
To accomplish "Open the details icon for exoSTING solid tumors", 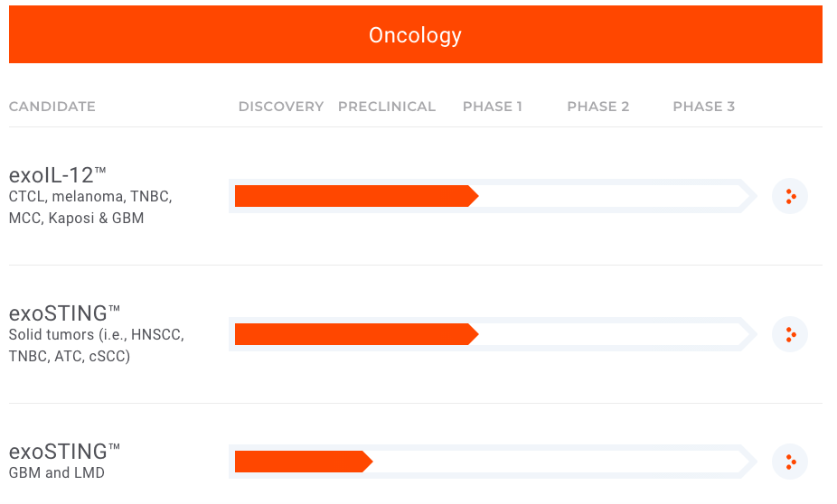I will (790, 334).
